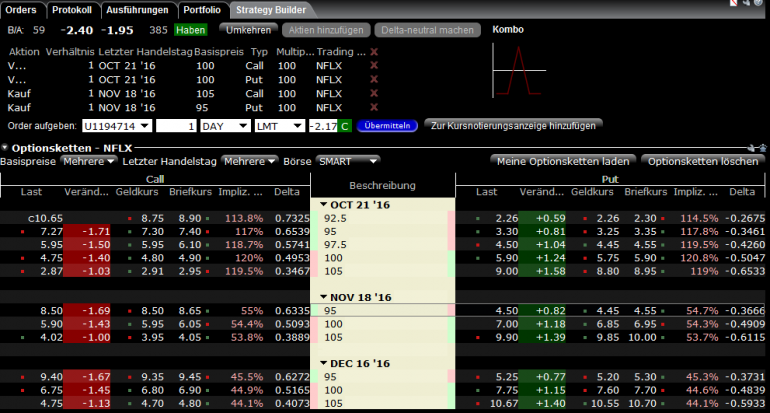This screenshot has width=770, height=413.
Task: Collapse the Optionsketten - NFLX panel arrow
Action: point(4,147)
